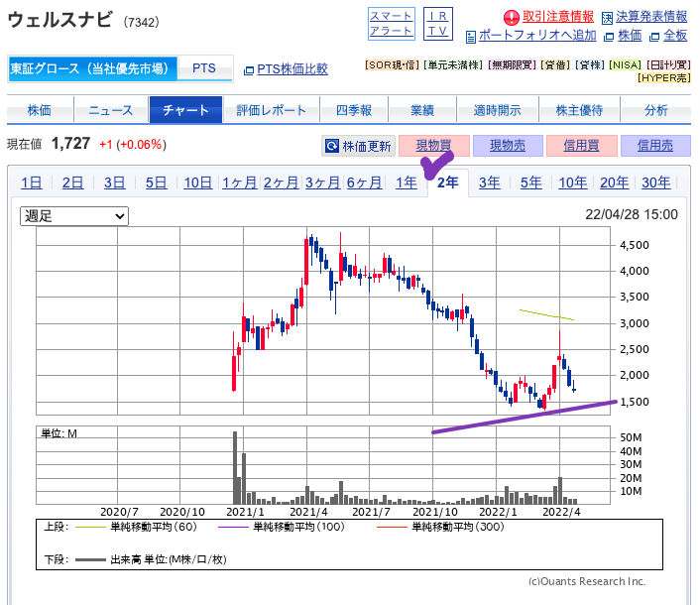700x605 pixels.
Task: Click the tallest volume bar near 2021/1
Action: pyautogui.click(x=235, y=467)
